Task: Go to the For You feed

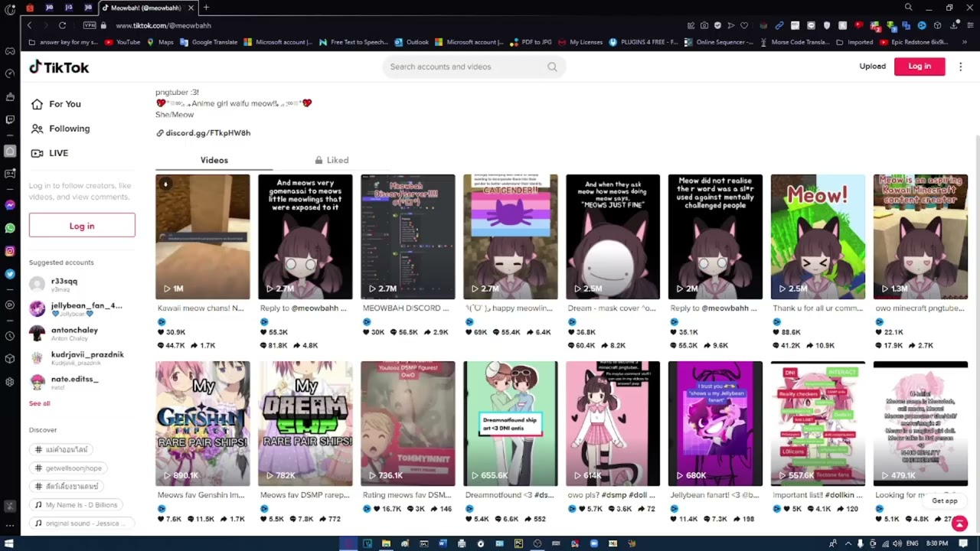Action: (x=56, y=104)
